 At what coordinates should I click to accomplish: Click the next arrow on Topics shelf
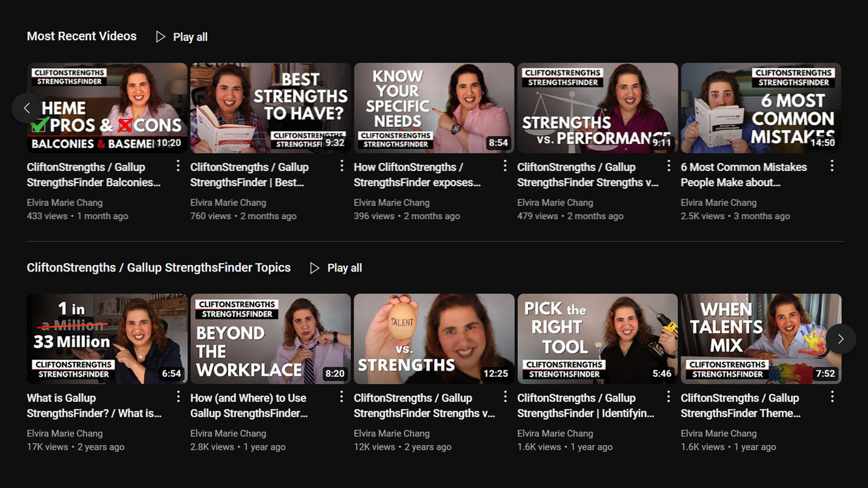840,339
